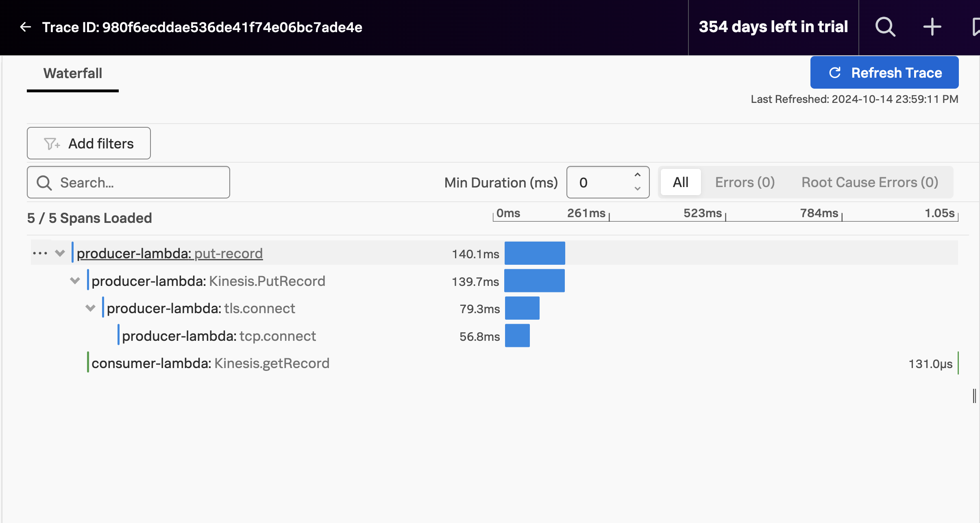The height and width of the screenshot is (523, 980).
Task: Increment Min Duration stepper up
Action: pos(637,176)
